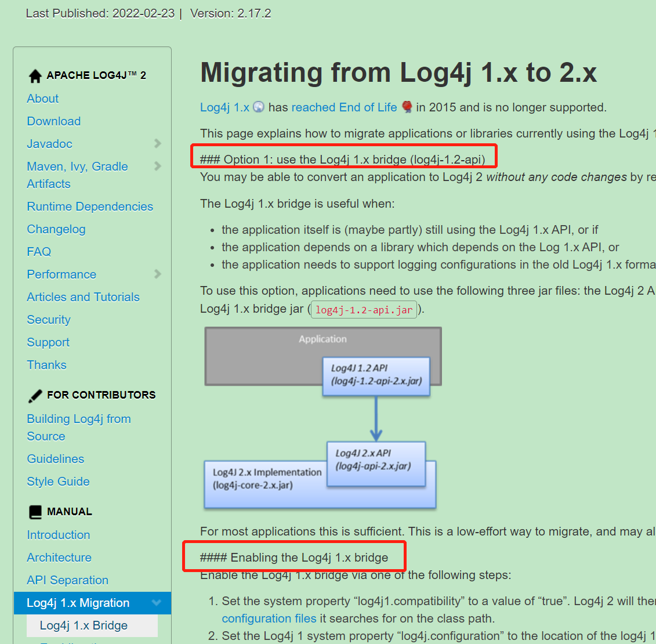Select the Log4j 1.x Migration menu item
The height and width of the screenshot is (644, 656).
92,603
